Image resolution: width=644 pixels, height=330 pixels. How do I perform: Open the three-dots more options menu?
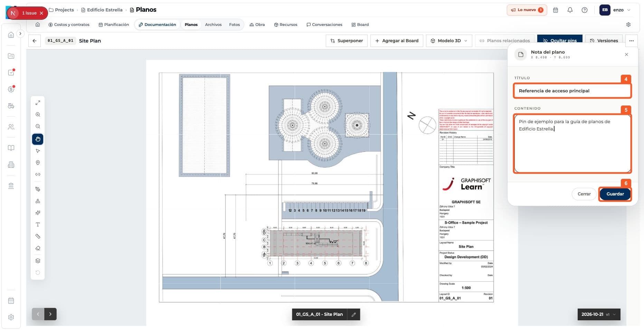[632, 41]
